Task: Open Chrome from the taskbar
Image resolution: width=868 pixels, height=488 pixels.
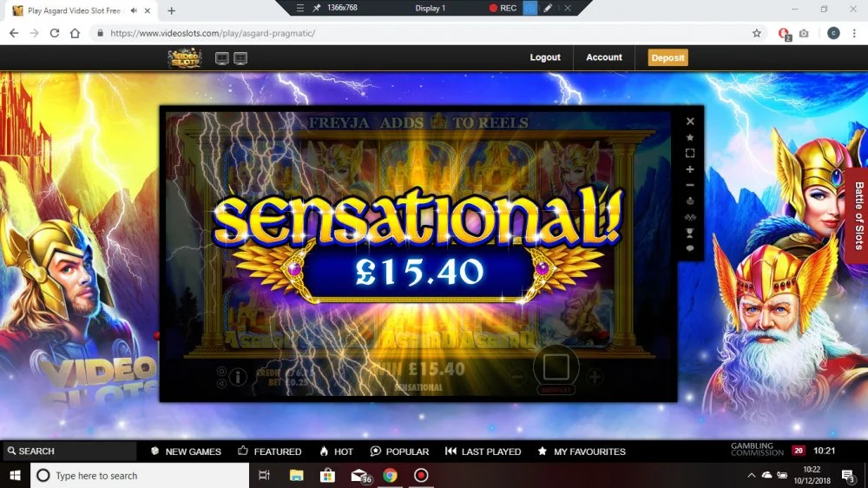Action: click(x=390, y=475)
